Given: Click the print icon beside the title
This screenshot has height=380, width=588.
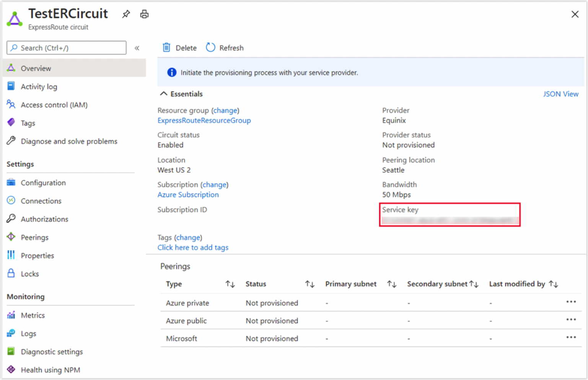Looking at the screenshot, I should (144, 14).
